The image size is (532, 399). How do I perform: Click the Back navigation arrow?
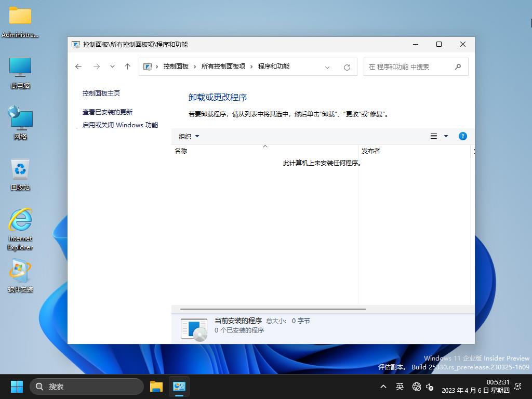point(78,66)
